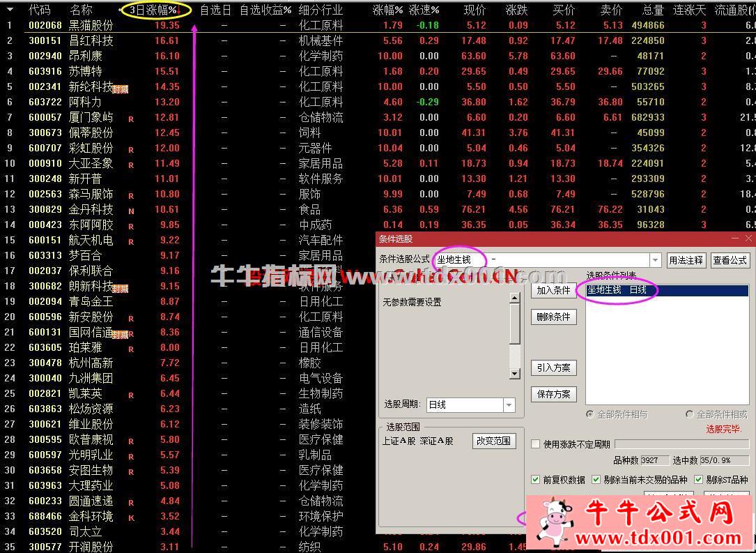The image size is (756, 553).
Task: Click the R marker beside 航天机电
Action: 131,242
